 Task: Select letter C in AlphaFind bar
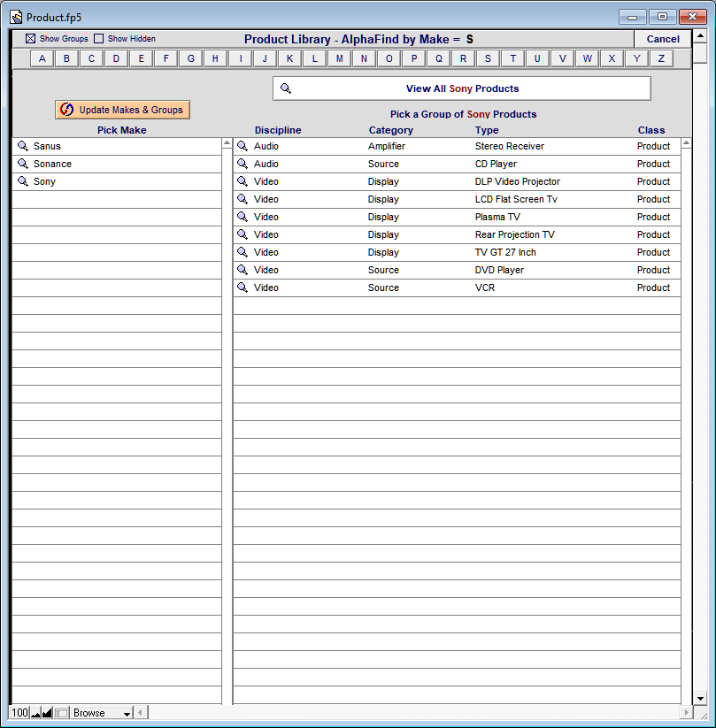click(x=91, y=58)
